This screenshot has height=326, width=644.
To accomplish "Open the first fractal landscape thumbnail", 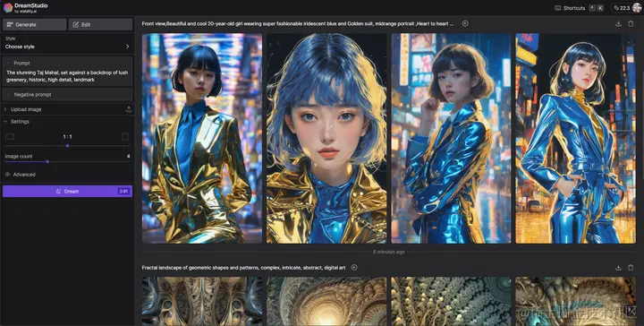I will tap(202, 301).
